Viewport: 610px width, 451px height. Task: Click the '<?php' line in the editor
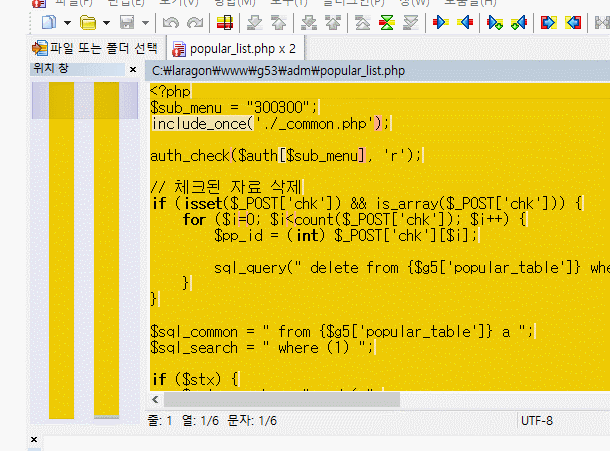[170, 91]
